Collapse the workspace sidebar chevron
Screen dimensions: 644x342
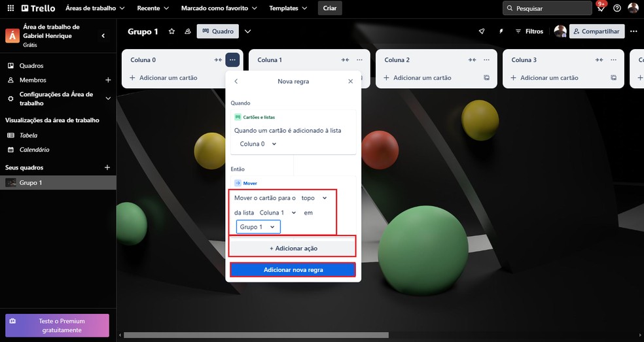pos(103,36)
